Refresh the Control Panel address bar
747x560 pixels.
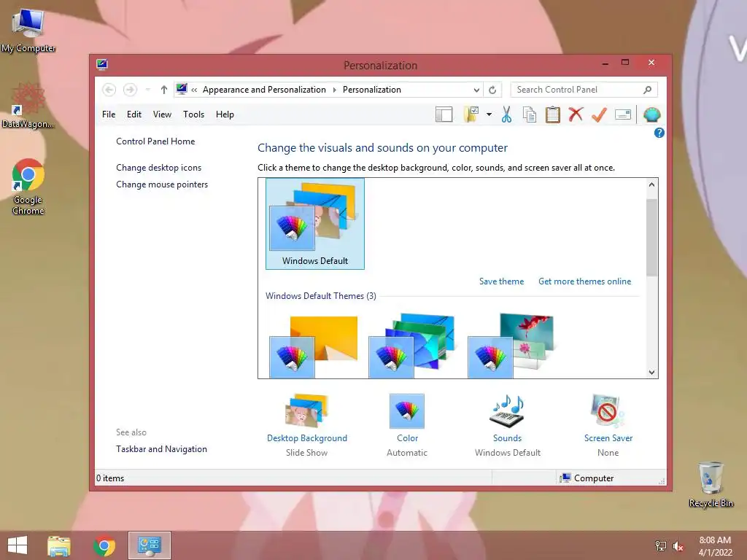[492, 90]
